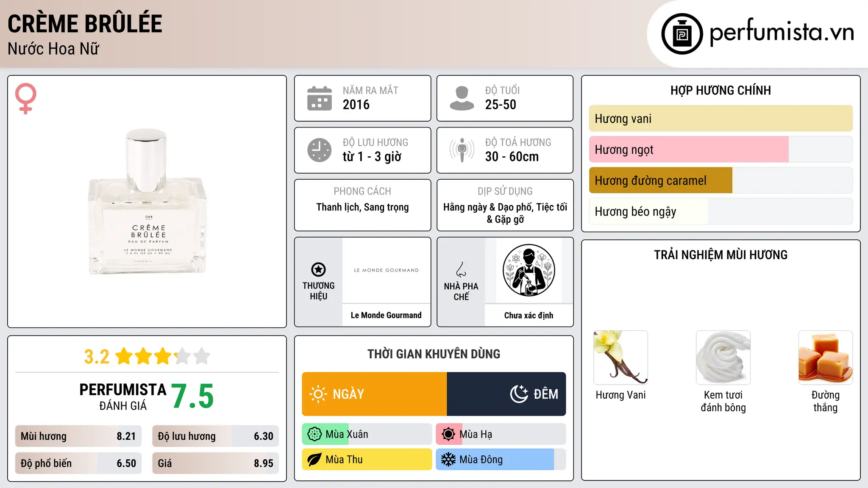The width and height of the screenshot is (868, 488).
Task: Click the projection value 30 - 60cm
Action: coord(512,157)
